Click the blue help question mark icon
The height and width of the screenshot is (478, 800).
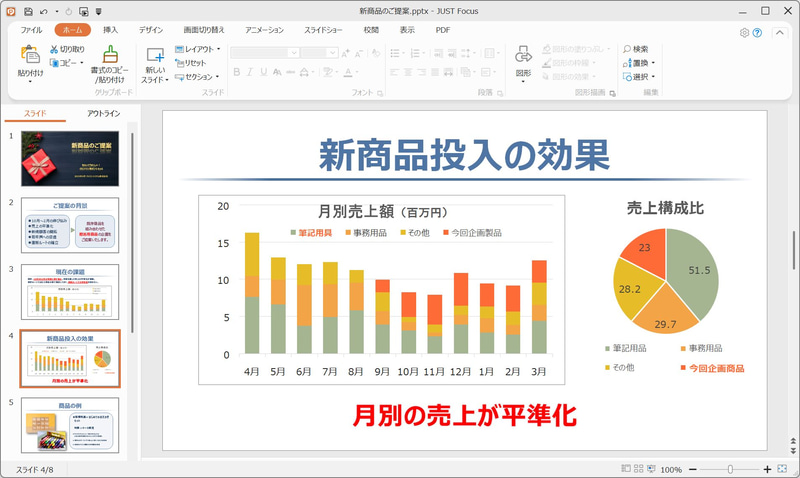(x=757, y=33)
